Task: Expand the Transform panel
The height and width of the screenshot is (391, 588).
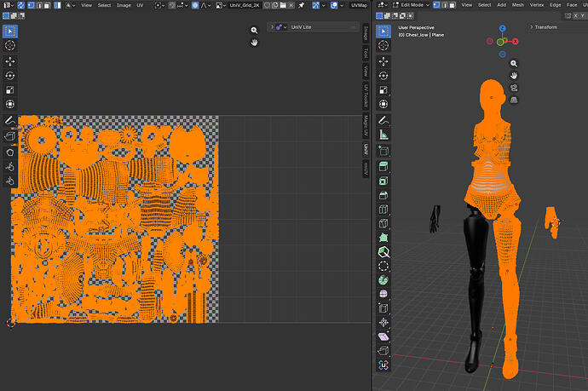Action: tap(545, 26)
